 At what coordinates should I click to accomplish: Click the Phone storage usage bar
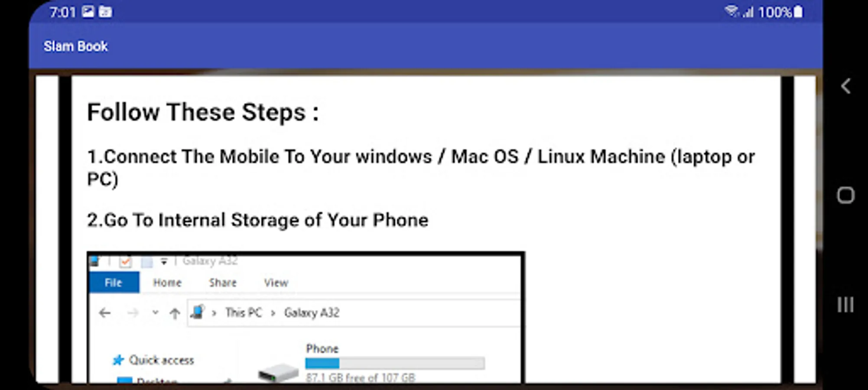(395, 363)
